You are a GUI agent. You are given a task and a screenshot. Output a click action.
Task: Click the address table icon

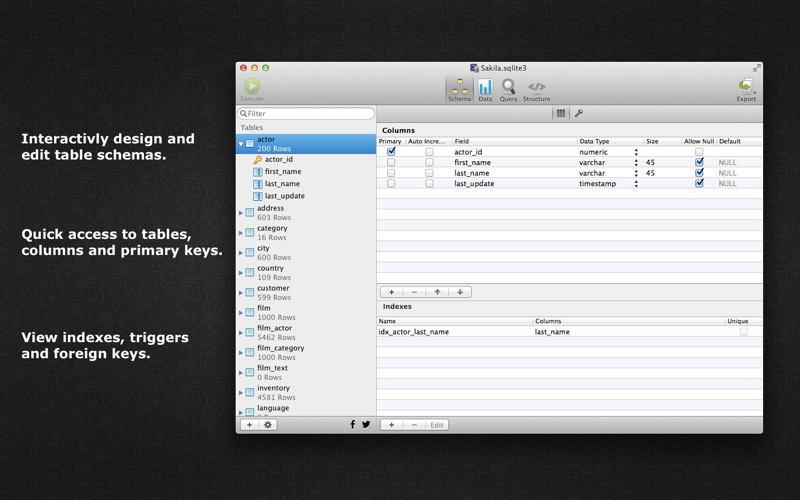(249, 213)
